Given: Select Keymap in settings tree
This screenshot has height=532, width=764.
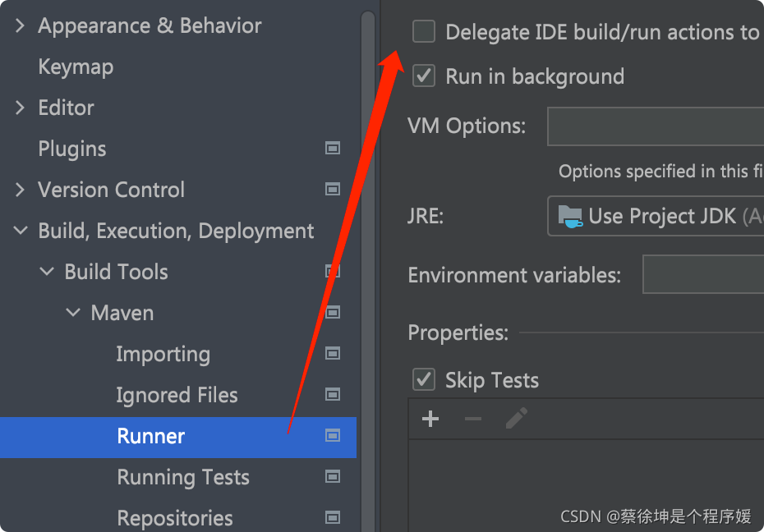Looking at the screenshot, I should point(76,66).
